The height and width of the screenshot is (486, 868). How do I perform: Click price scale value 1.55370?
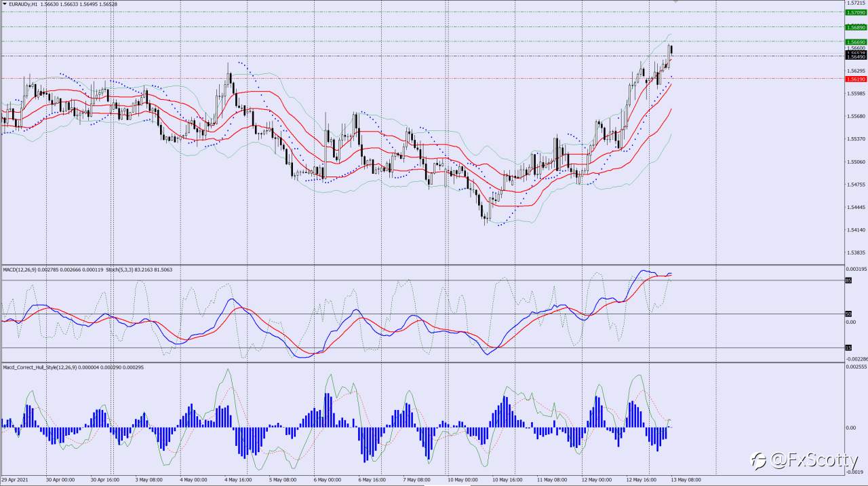pos(856,139)
